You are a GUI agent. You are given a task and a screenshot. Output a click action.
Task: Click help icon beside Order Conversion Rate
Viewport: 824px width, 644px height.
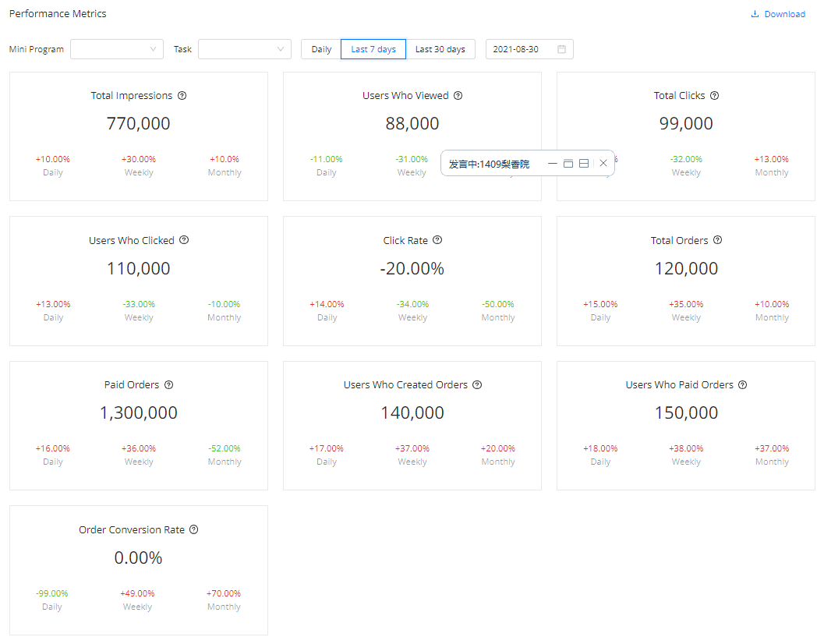(x=194, y=529)
